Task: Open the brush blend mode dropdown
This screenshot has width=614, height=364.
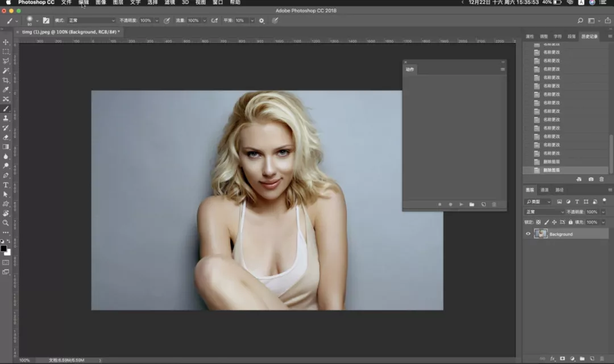Action: (91, 20)
